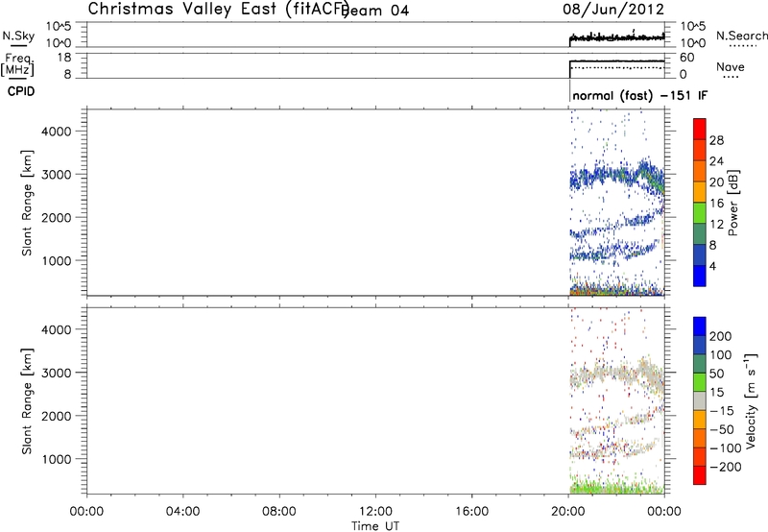Image resolution: width=768 pixels, height=532 pixels.
Task: Click the 'N.Search' legend label
Action: [741, 36]
